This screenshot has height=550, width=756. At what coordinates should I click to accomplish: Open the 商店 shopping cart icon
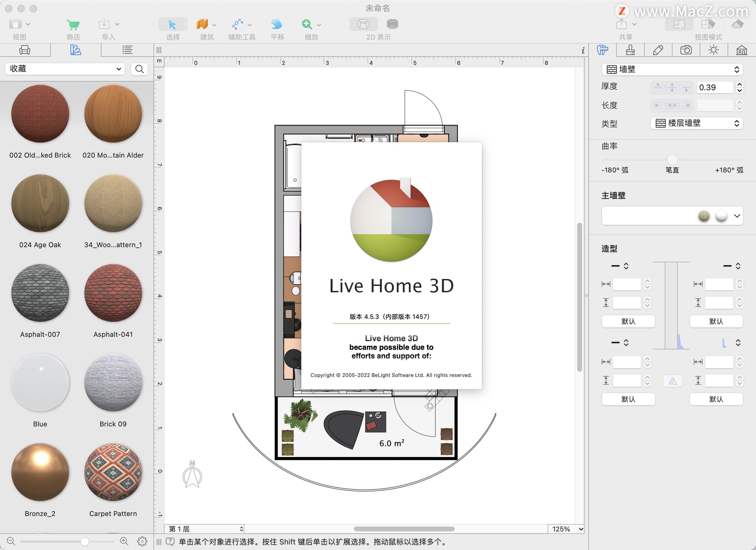(x=73, y=24)
